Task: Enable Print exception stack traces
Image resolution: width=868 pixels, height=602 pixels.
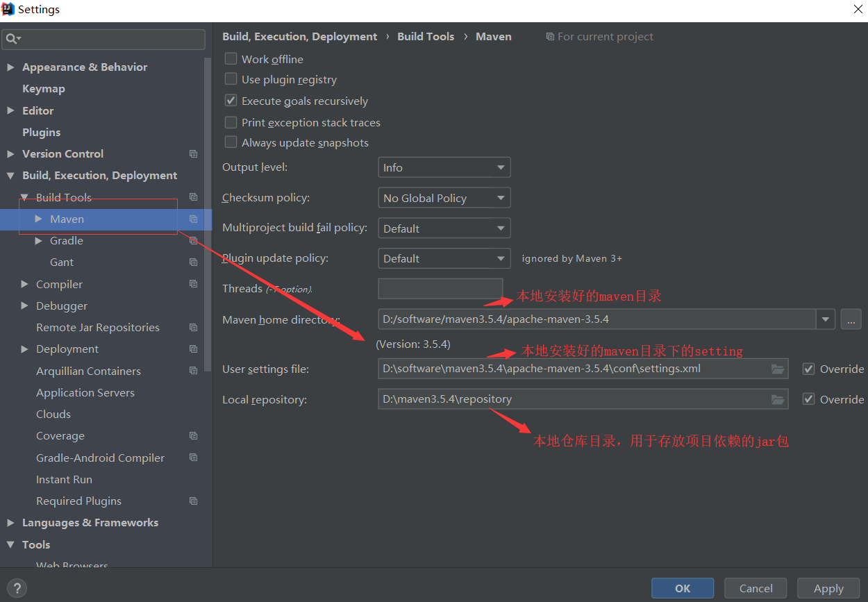Action: coord(231,122)
